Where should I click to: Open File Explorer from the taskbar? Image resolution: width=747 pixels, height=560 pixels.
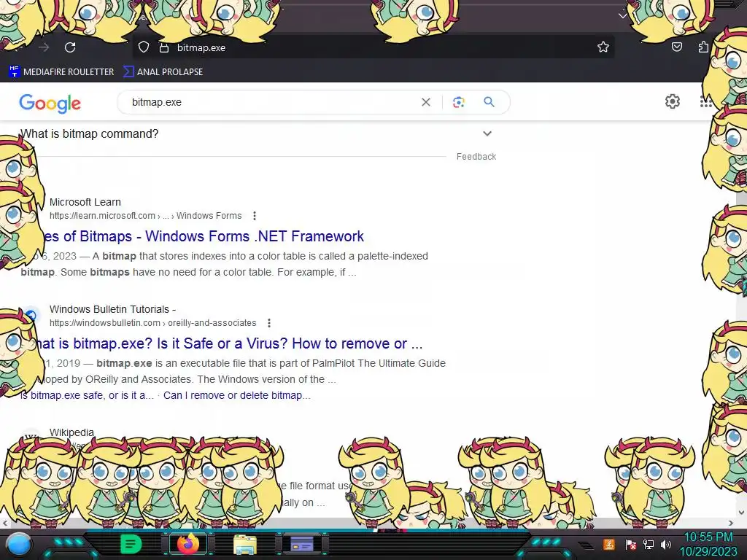tap(245, 545)
